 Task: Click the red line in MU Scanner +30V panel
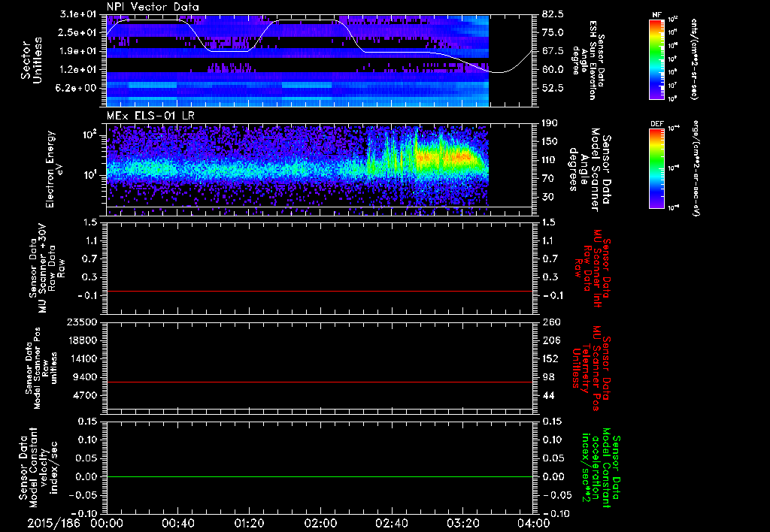319,291
